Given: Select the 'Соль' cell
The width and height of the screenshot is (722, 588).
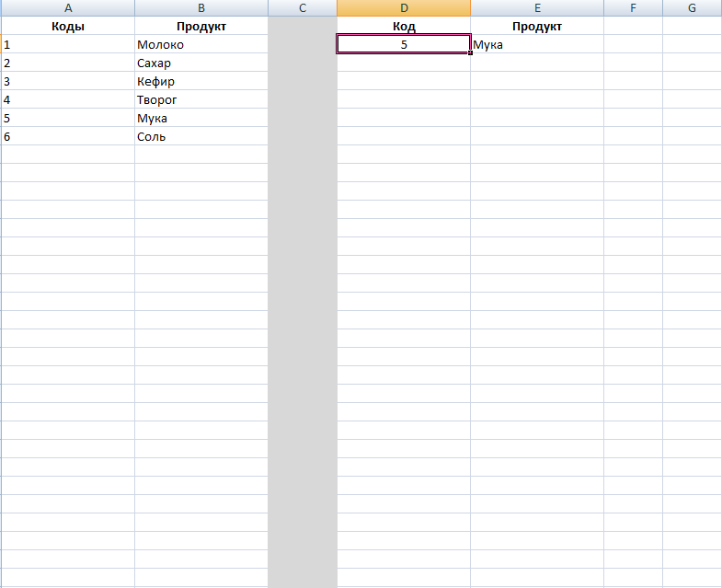Looking at the screenshot, I should (x=201, y=136).
